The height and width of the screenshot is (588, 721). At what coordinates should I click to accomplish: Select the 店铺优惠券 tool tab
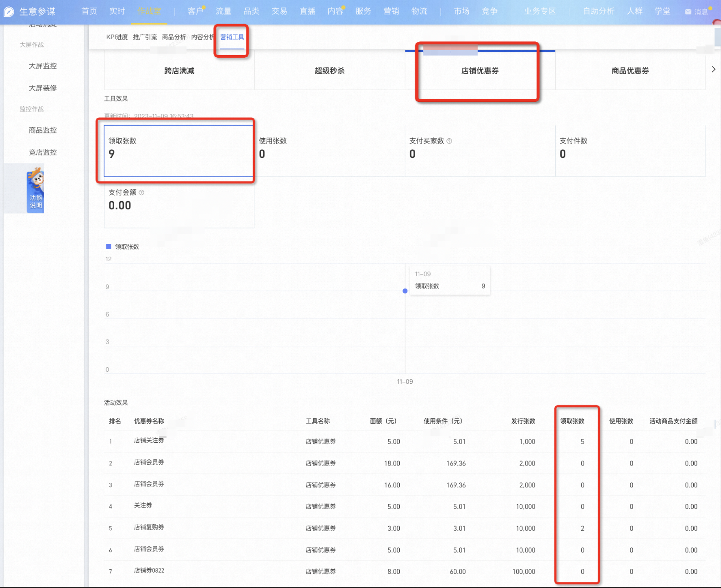(480, 71)
